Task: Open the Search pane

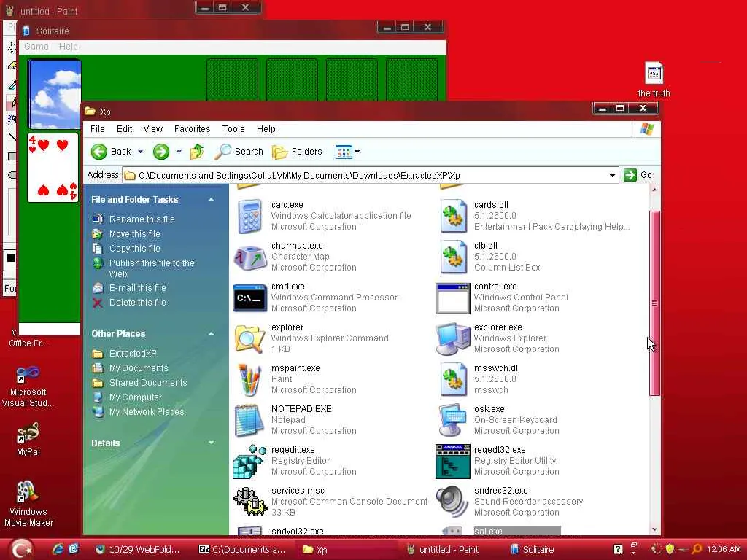Action: 239,152
